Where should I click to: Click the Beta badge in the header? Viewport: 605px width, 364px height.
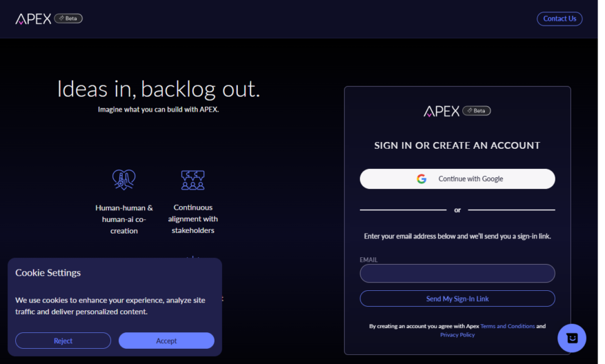pos(68,19)
